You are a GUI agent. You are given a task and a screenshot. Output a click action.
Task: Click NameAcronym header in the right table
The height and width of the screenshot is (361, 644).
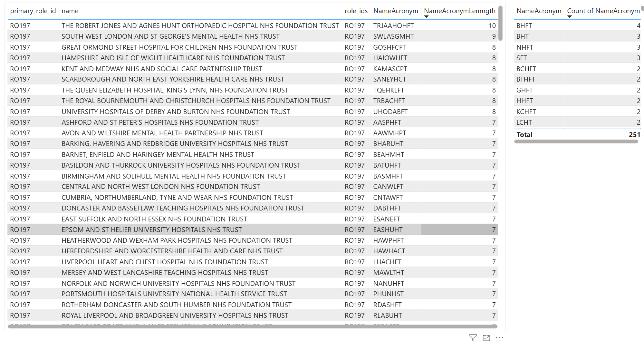539,11
